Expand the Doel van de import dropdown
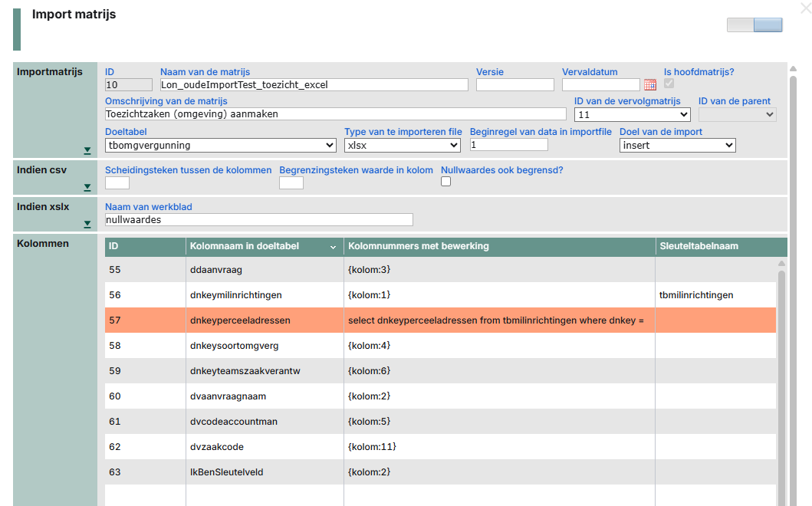The image size is (812, 506). point(677,145)
